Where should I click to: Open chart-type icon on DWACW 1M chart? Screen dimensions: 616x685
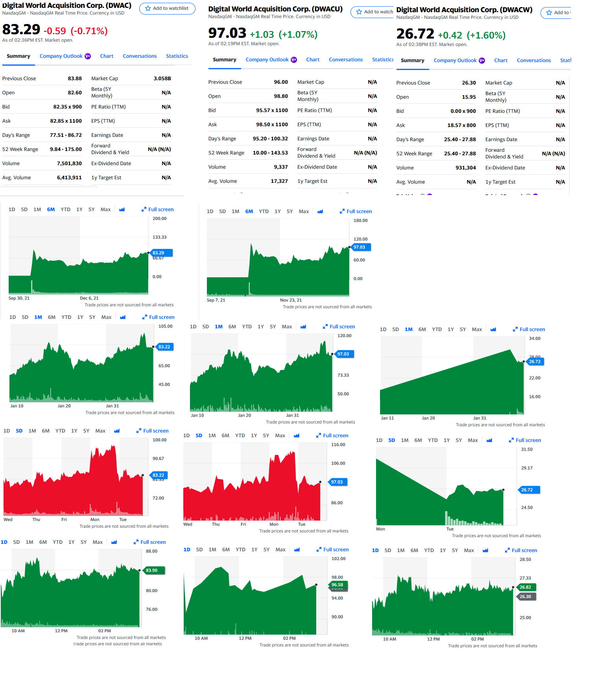[x=493, y=330]
